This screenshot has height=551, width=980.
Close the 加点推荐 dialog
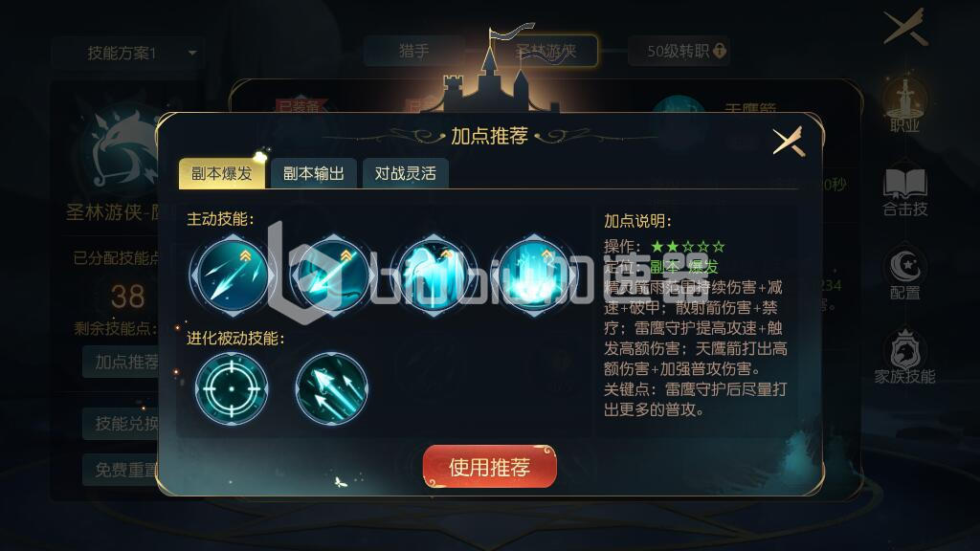(789, 142)
